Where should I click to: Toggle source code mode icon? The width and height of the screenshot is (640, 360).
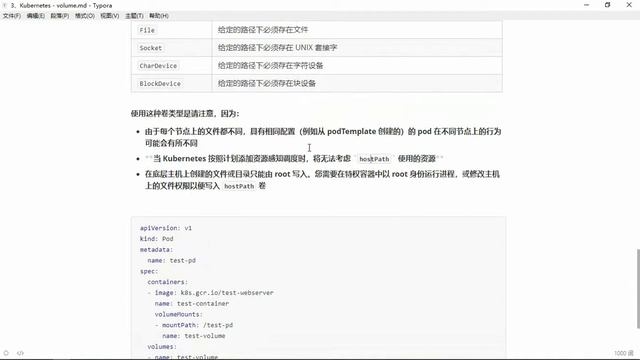20,353
